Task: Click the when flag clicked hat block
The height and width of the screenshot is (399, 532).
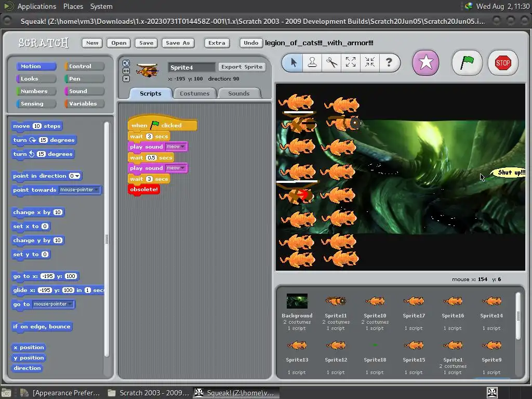Action: pyautogui.click(x=162, y=125)
